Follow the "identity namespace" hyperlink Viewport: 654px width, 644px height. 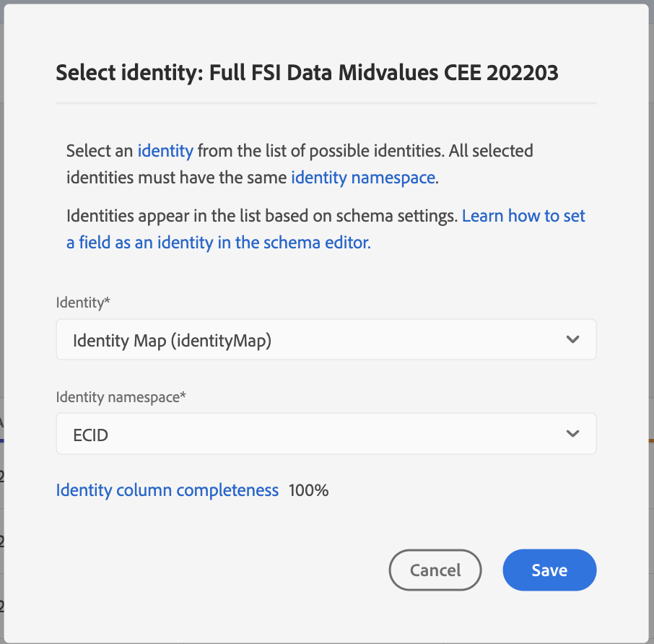(x=362, y=177)
